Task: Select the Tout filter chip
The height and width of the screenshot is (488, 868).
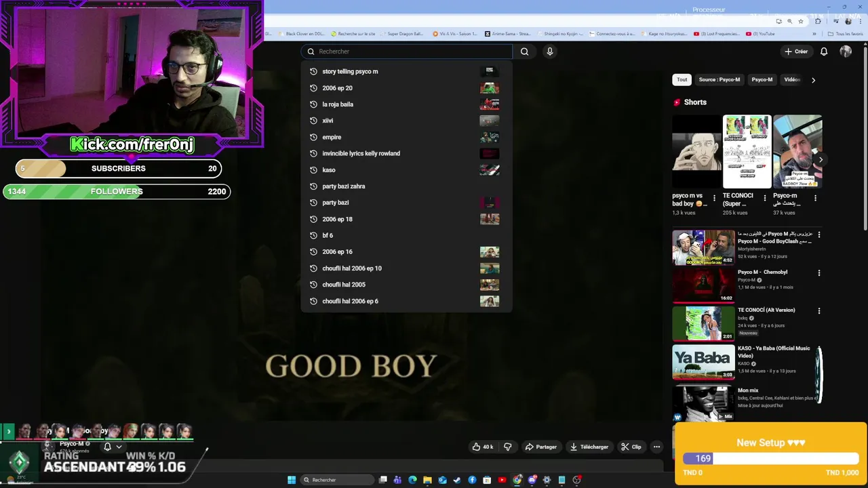Action: tap(682, 80)
